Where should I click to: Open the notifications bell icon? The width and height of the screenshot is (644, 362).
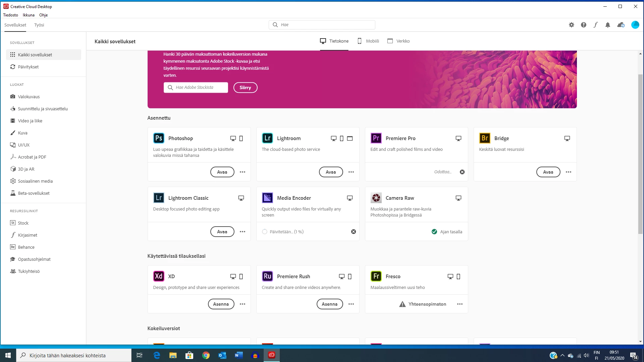607,25
